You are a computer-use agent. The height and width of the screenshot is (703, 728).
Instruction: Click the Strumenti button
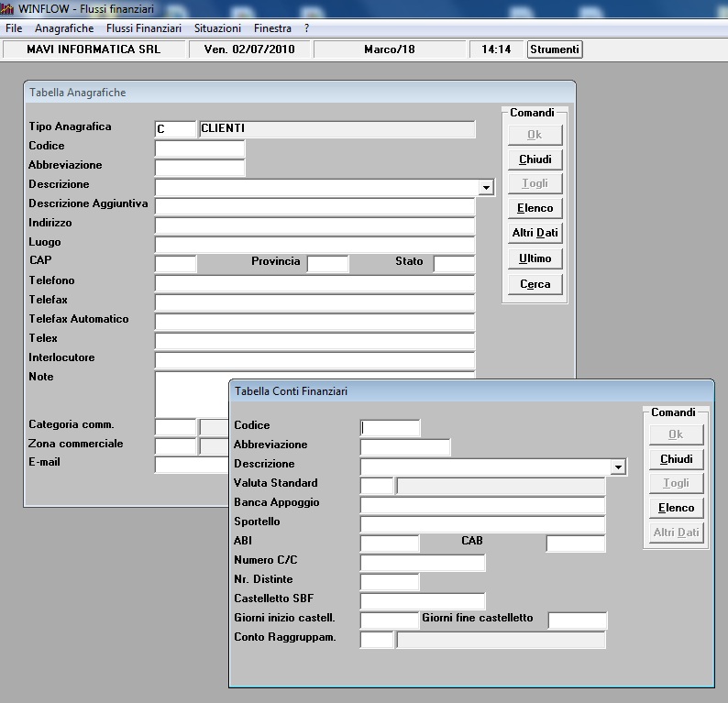click(x=555, y=49)
